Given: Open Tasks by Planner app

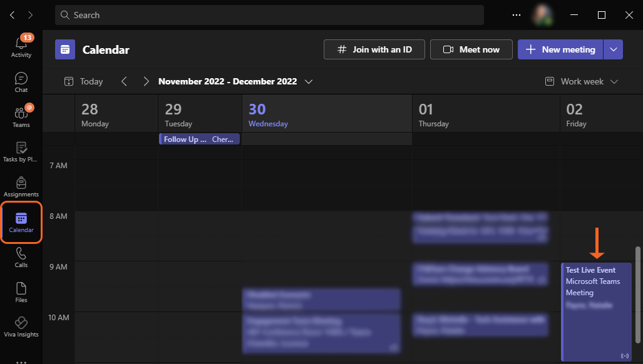Looking at the screenshot, I should (21, 152).
